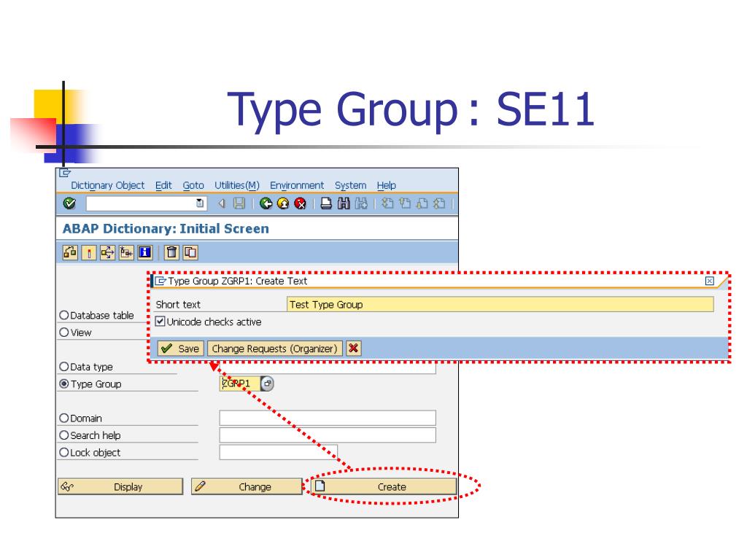This screenshot has height=560, width=747.
Task: Click the blue Information icon
Action: [x=145, y=252]
